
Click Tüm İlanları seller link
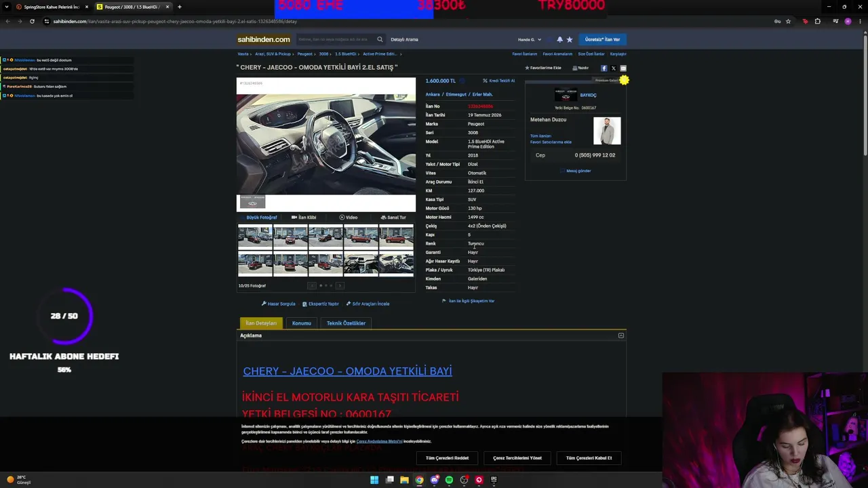pyautogui.click(x=540, y=136)
